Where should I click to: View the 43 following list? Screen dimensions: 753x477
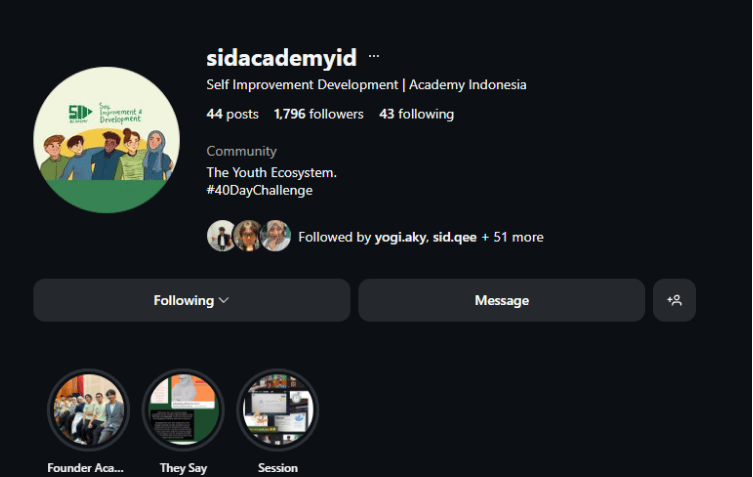tap(416, 114)
